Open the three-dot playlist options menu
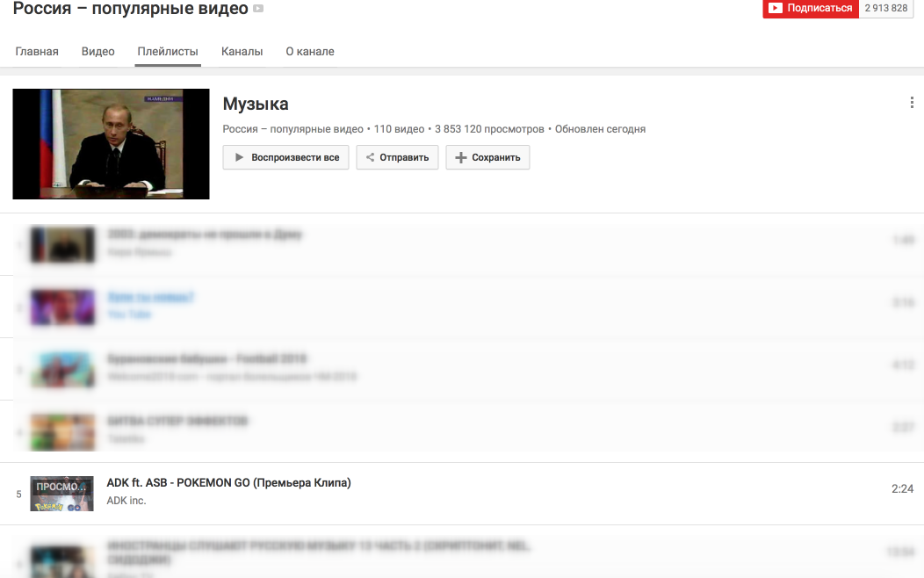The height and width of the screenshot is (578, 924). tap(912, 103)
